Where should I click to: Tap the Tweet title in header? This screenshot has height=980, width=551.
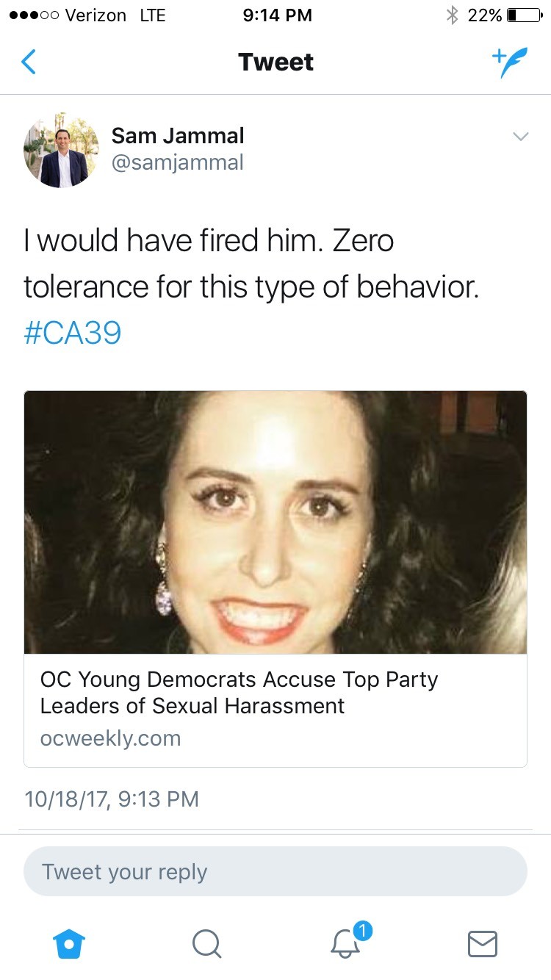275,62
